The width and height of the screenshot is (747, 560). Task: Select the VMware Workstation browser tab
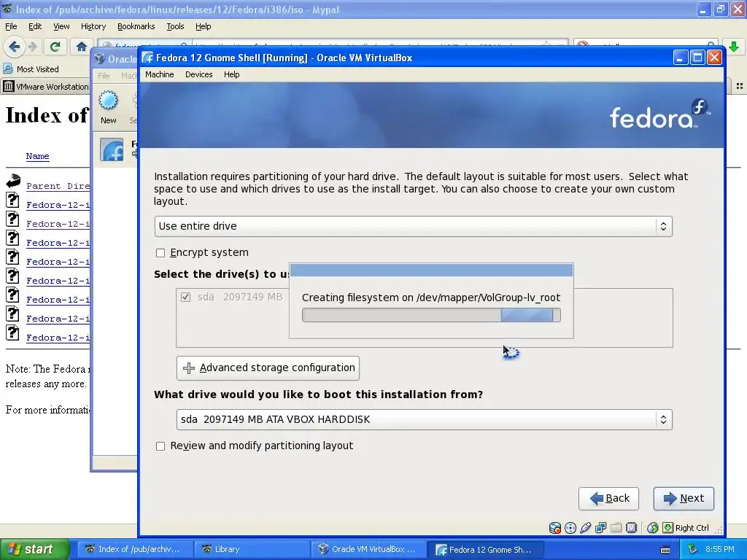[x=46, y=87]
